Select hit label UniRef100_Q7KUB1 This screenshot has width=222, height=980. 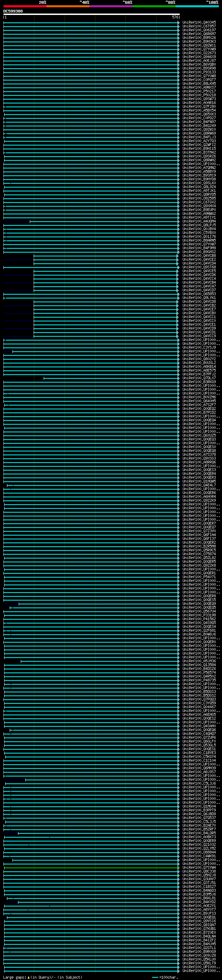[x=199, y=929]
